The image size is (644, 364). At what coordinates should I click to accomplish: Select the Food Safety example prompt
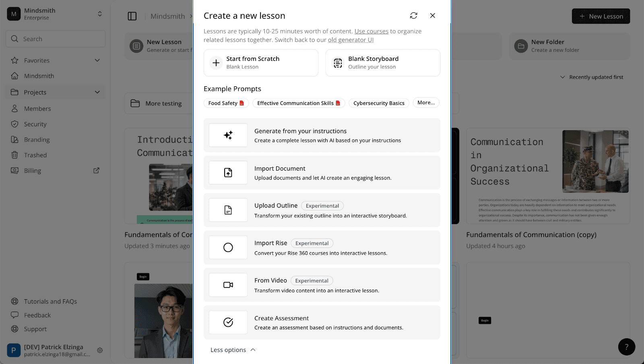(226, 103)
